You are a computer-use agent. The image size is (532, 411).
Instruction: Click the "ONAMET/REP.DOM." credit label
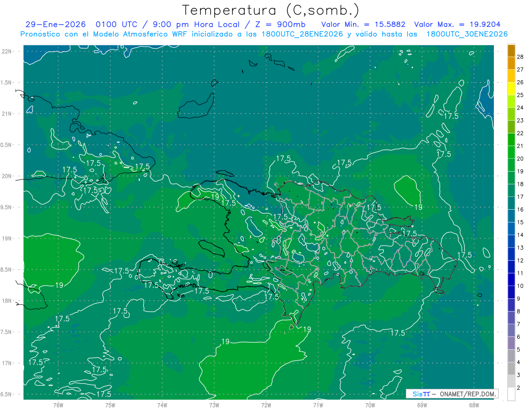(468, 394)
